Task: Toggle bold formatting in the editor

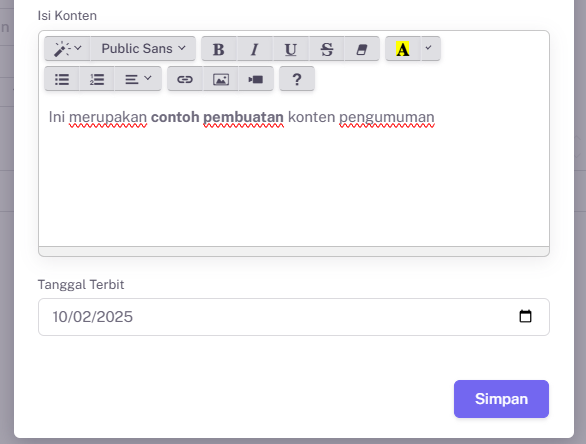Action: click(x=219, y=49)
